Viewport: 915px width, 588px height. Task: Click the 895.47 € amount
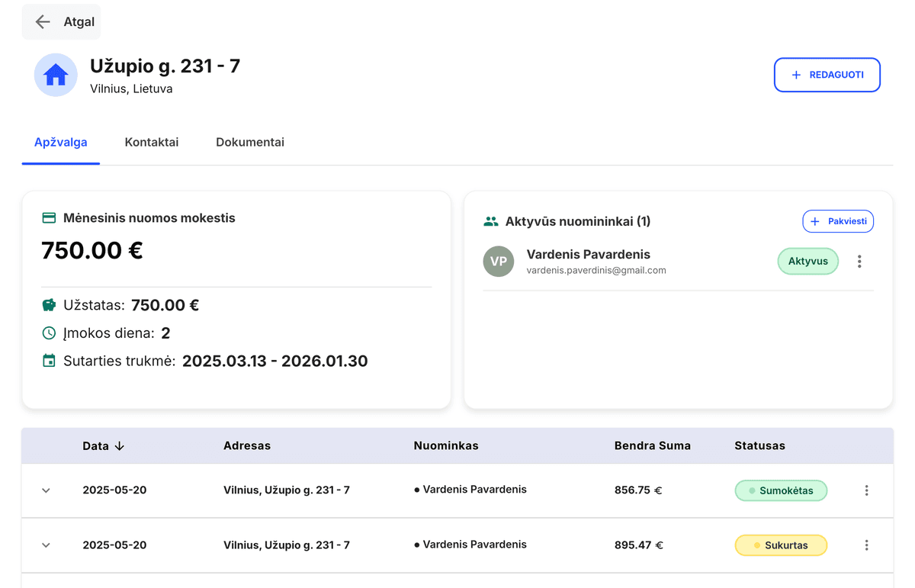click(638, 545)
